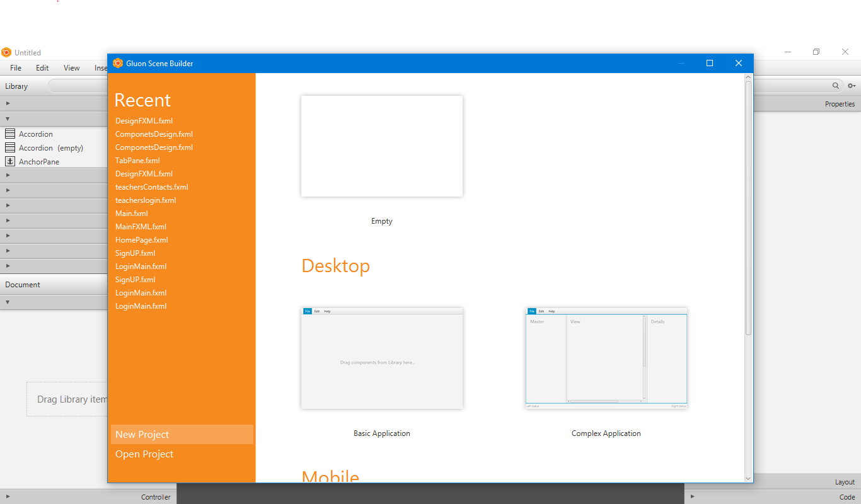The image size is (861, 504).
Task: Expand the first Library category
Action: [x=9, y=103]
